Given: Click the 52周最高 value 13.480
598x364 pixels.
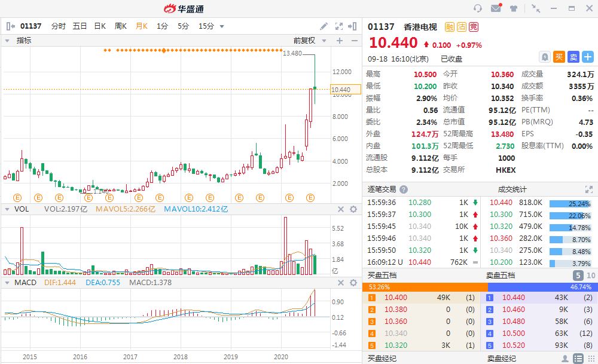Looking at the screenshot, I should click(x=502, y=134).
